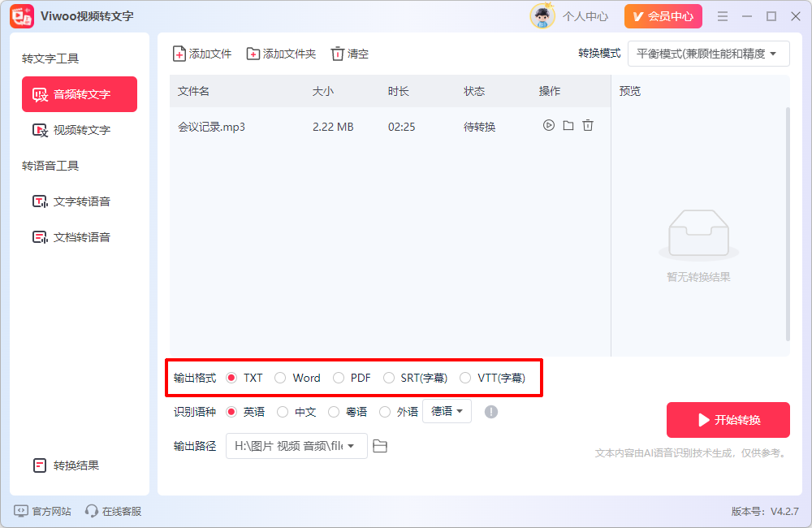Click the 文件名 column header
Image resolution: width=812 pixels, height=528 pixels.
(x=194, y=91)
